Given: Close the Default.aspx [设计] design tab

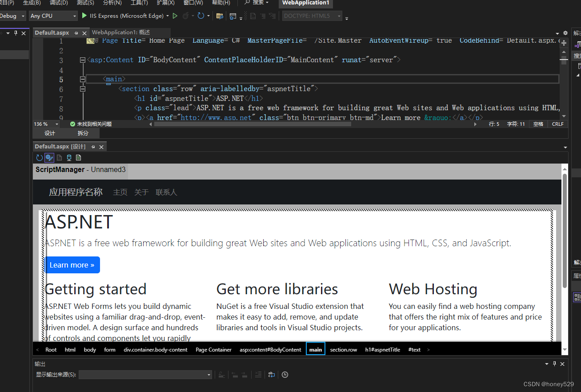Looking at the screenshot, I should tap(101, 147).
